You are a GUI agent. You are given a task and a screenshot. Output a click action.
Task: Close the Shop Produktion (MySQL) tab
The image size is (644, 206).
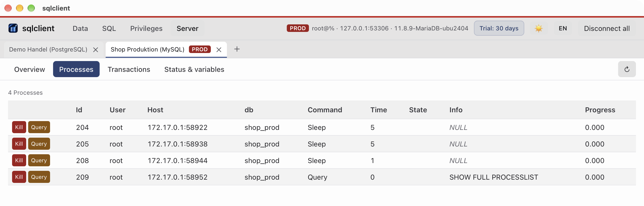click(219, 50)
